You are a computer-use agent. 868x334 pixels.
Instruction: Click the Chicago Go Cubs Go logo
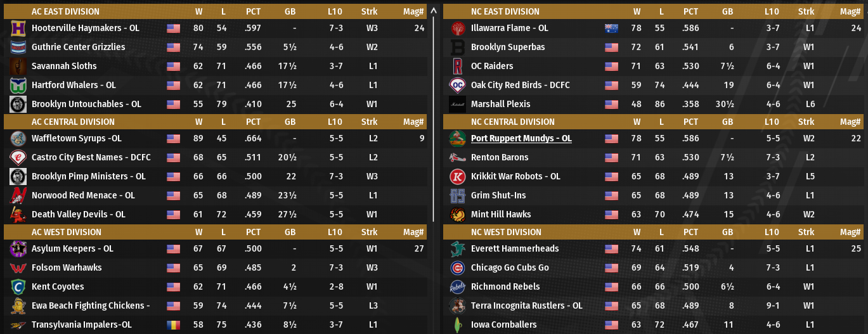[457, 268]
